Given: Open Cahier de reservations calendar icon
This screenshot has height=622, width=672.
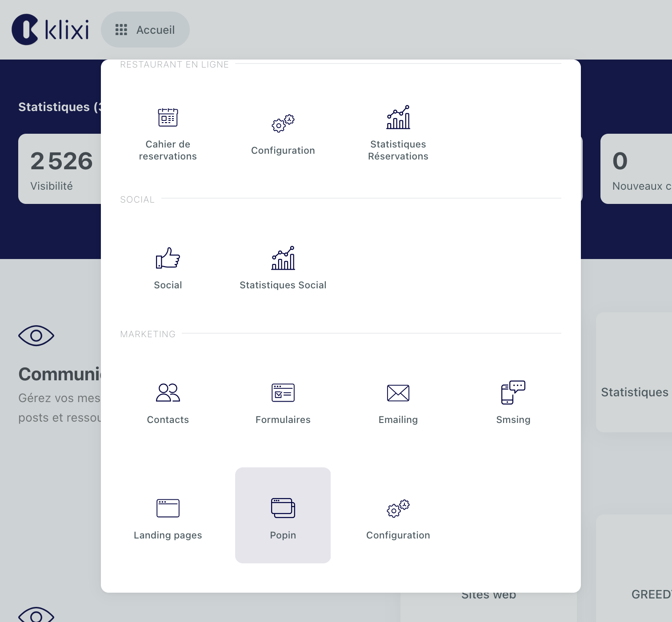Looking at the screenshot, I should (168, 117).
